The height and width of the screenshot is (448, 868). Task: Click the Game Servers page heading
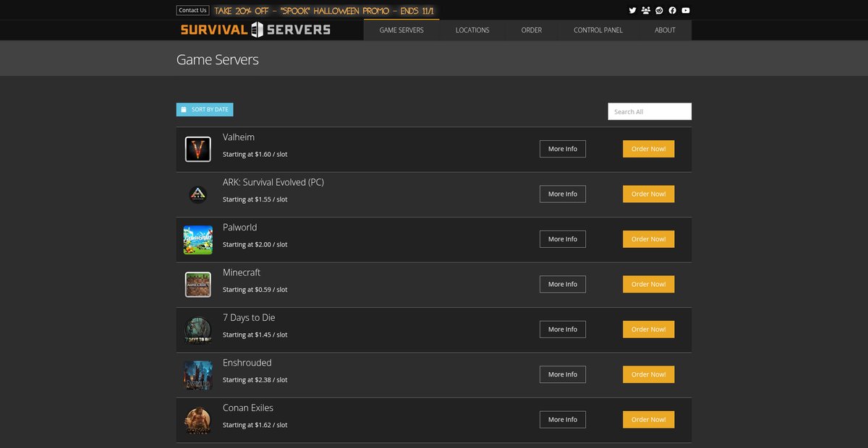point(218,59)
